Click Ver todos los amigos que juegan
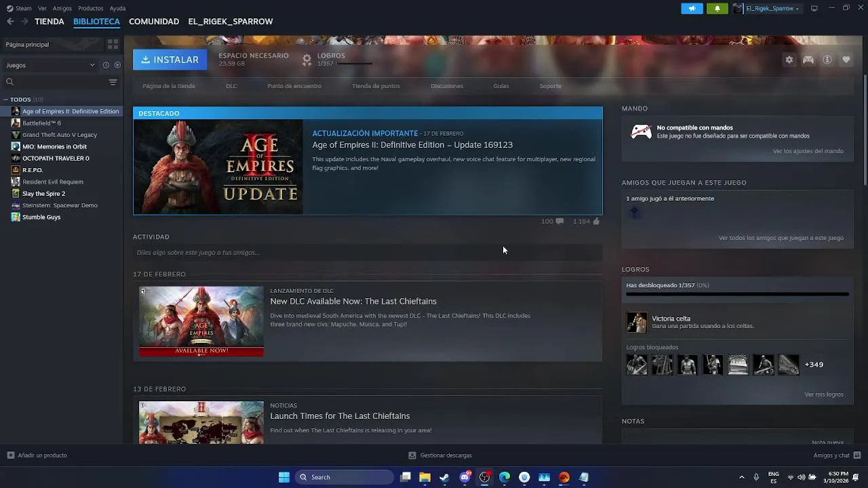The width and height of the screenshot is (868, 488). (781, 238)
